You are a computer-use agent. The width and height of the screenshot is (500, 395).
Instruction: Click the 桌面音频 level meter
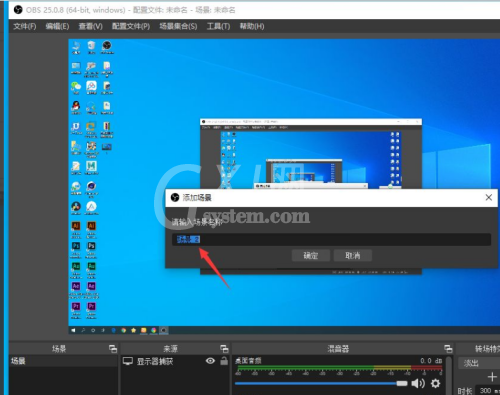339,368
